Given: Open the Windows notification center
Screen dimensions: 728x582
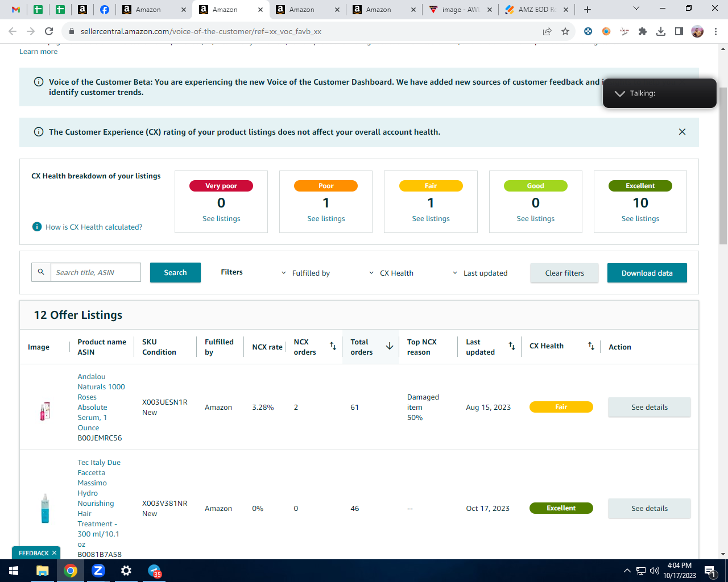Looking at the screenshot, I should coord(710,571).
